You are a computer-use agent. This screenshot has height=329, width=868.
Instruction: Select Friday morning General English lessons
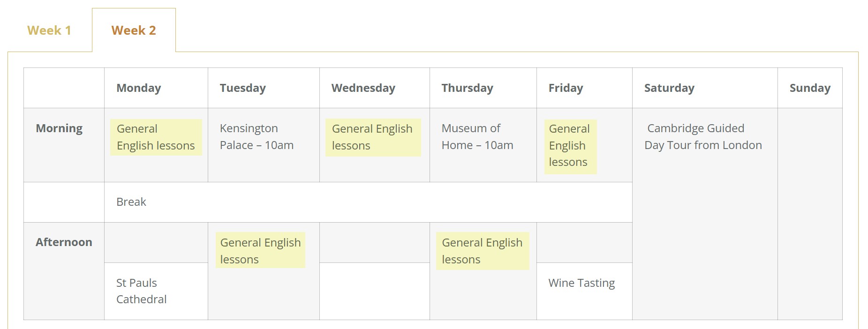point(571,147)
